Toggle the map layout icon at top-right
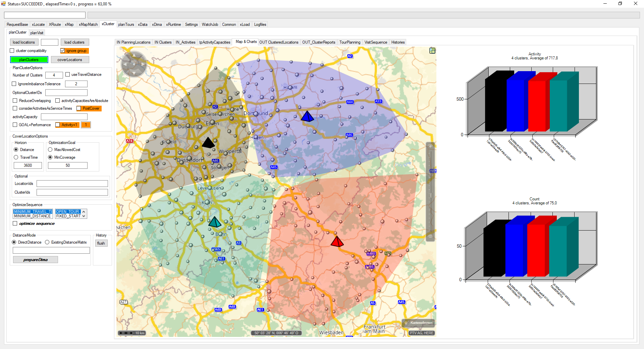This screenshot has width=644, height=349. [432, 51]
